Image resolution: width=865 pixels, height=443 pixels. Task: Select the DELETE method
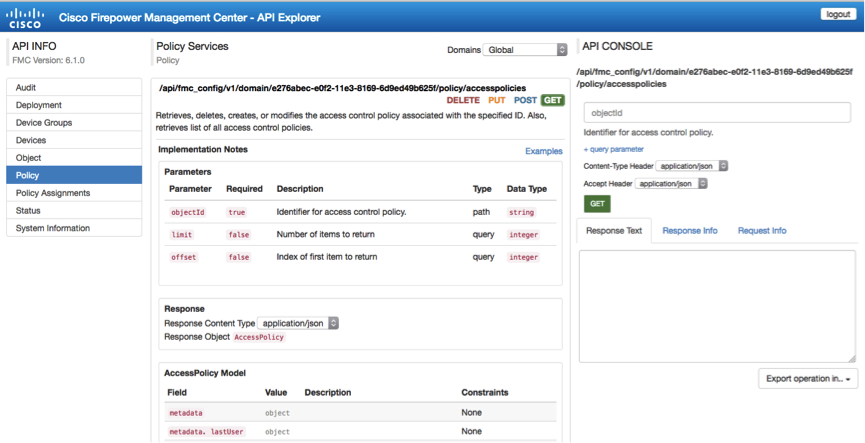point(463,101)
